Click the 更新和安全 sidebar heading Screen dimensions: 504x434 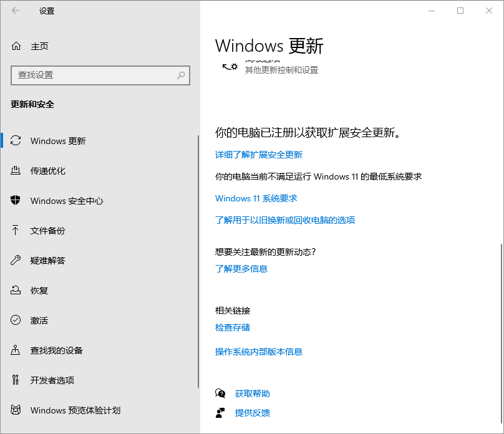[32, 104]
